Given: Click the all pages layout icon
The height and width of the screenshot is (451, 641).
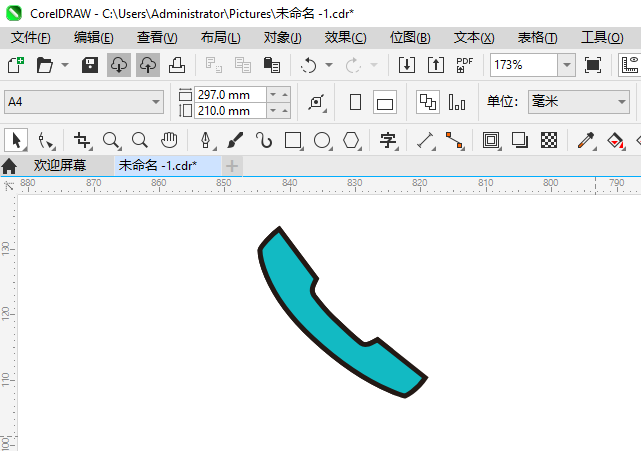Looking at the screenshot, I should click(x=428, y=102).
